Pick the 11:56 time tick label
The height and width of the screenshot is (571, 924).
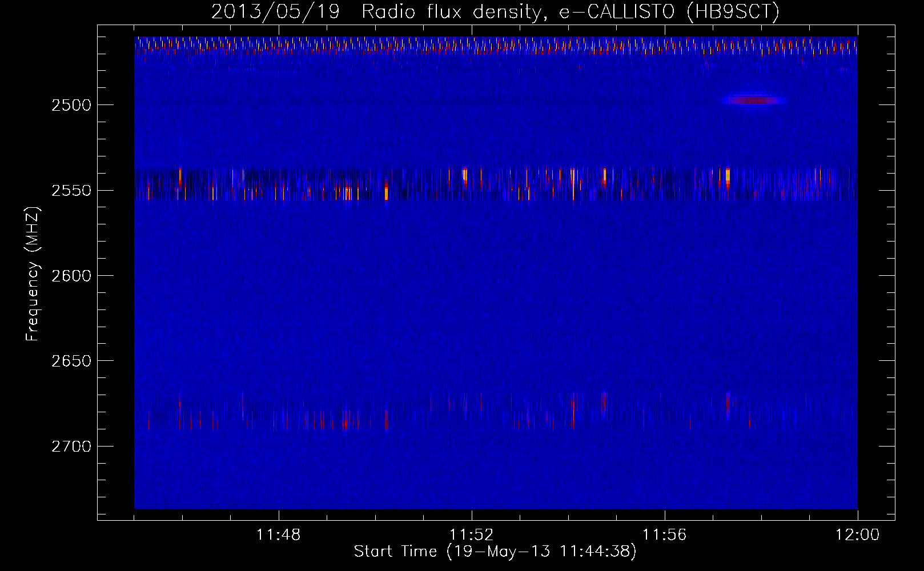click(665, 535)
